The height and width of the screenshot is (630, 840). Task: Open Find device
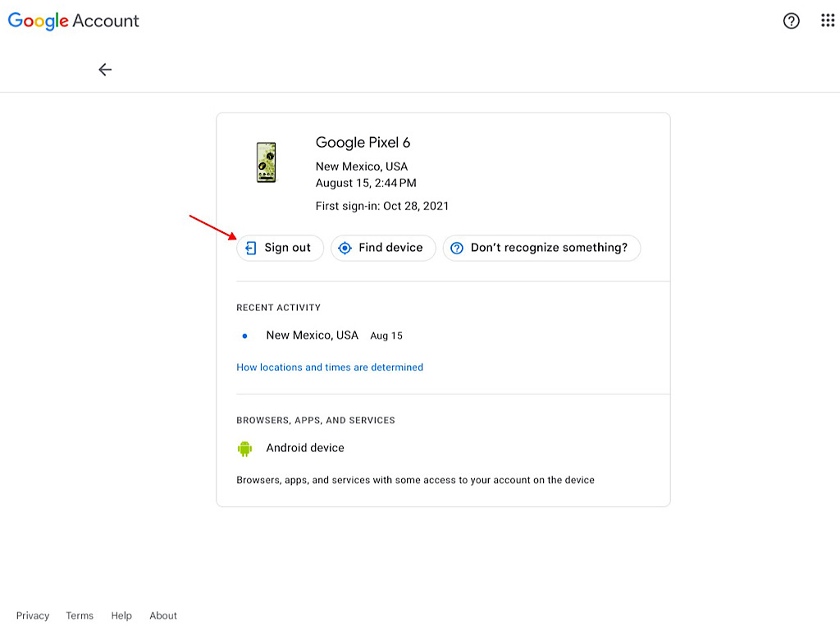pyautogui.click(x=383, y=248)
